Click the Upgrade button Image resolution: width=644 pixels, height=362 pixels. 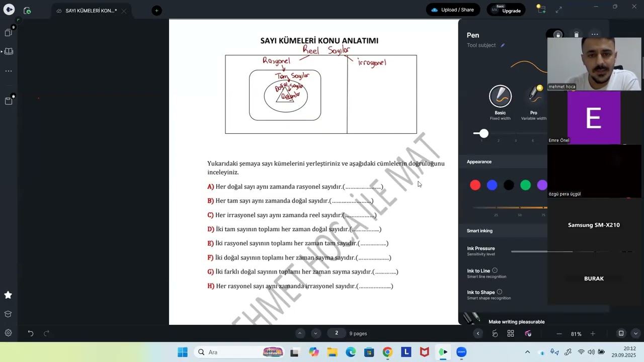click(x=506, y=10)
